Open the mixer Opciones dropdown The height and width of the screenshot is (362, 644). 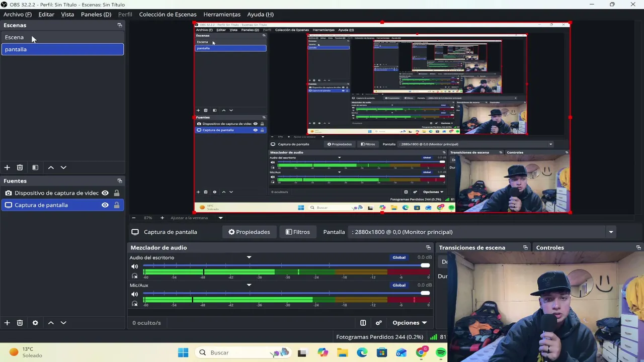(x=410, y=323)
